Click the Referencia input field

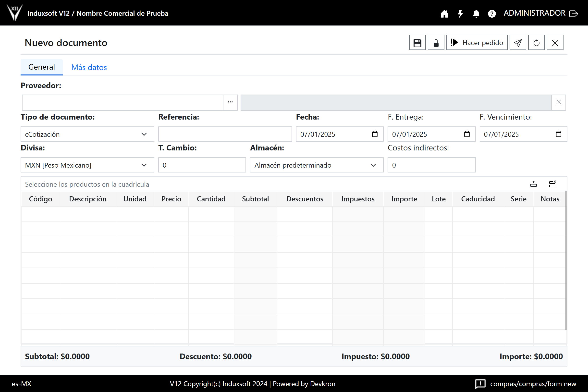tap(225, 134)
